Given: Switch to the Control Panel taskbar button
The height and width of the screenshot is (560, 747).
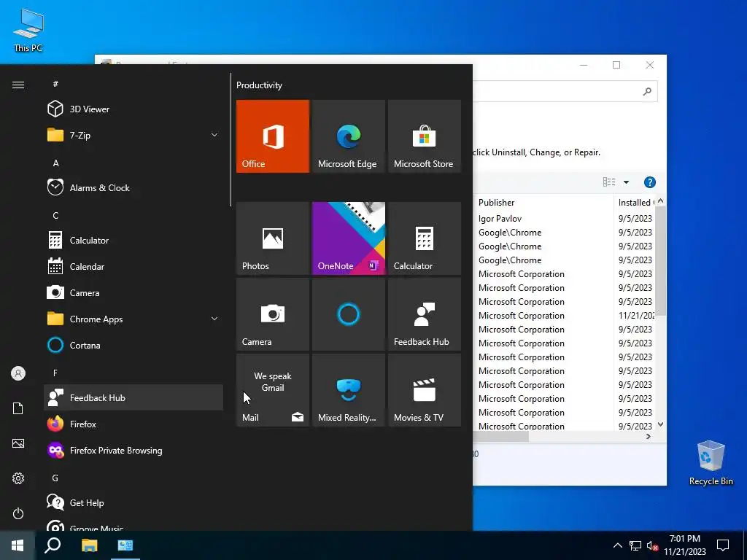Looking at the screenshot, I should [125, 545].
